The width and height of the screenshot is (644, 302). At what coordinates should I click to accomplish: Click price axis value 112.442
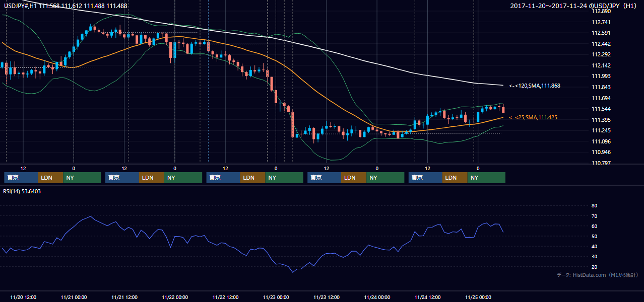click(601, 44)
